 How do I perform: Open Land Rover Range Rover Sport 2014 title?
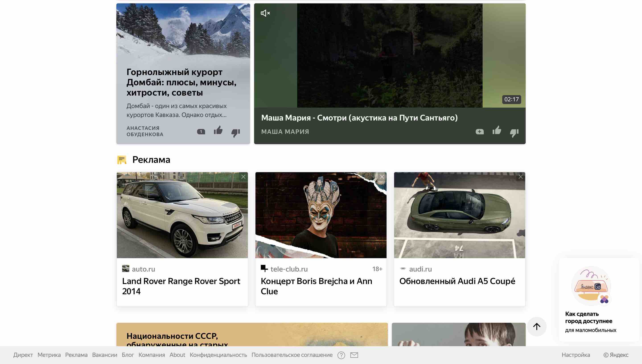point(181,286)
